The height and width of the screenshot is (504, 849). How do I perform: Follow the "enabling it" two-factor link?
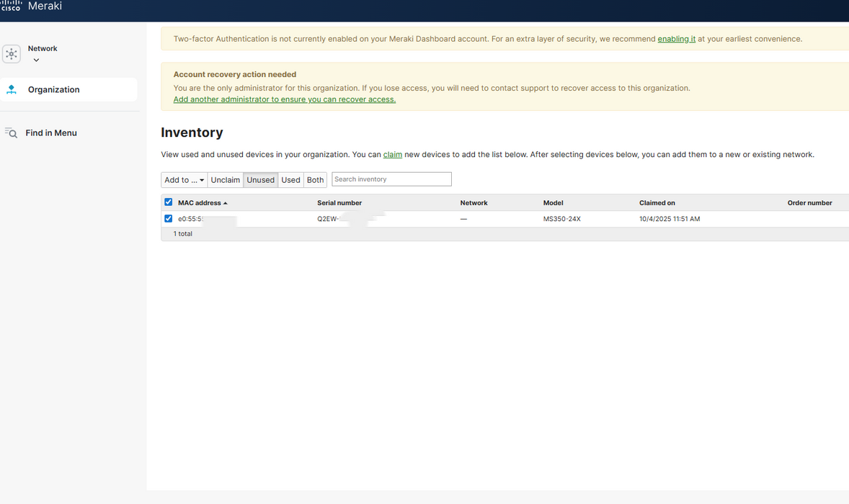point(676,39)
